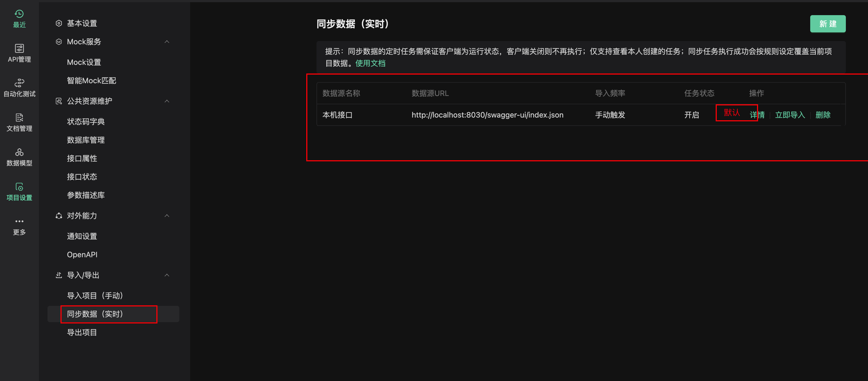Click the 基本设置 hexagon icon
The width and height of the screenshot is (868, 381).
click(x=59, y=23)
